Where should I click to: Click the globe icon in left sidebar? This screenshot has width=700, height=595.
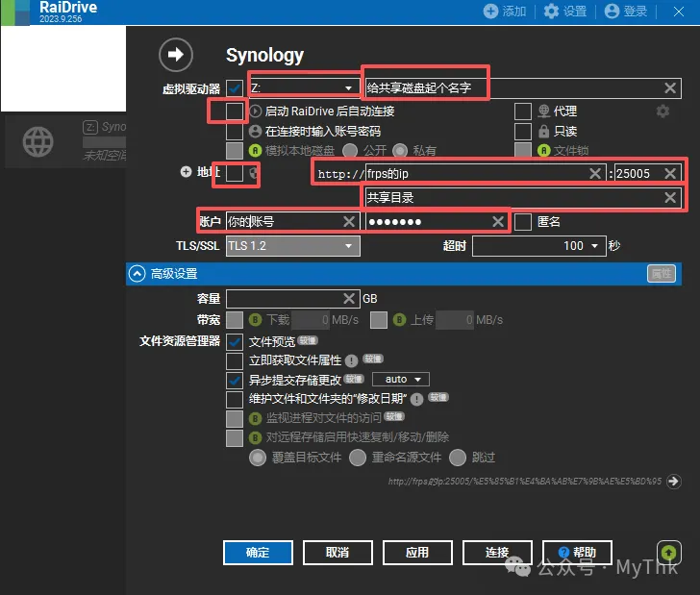tap(38, 142)
